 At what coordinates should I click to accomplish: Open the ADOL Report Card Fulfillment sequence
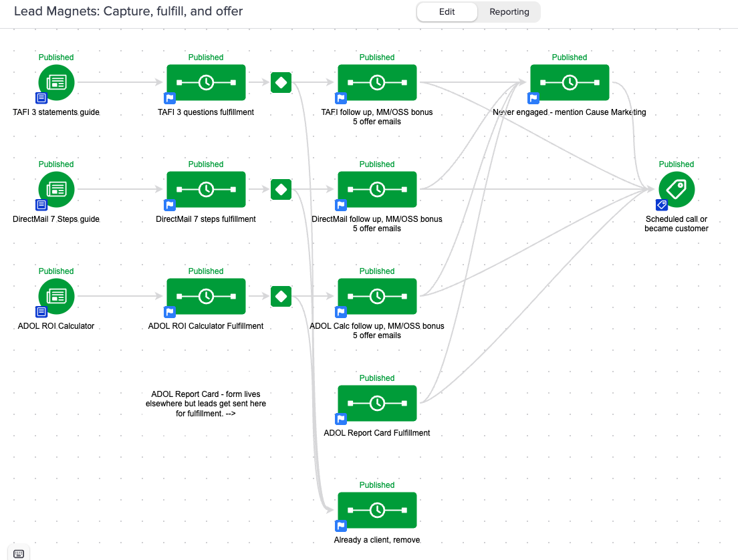click(x=377, y=404)
